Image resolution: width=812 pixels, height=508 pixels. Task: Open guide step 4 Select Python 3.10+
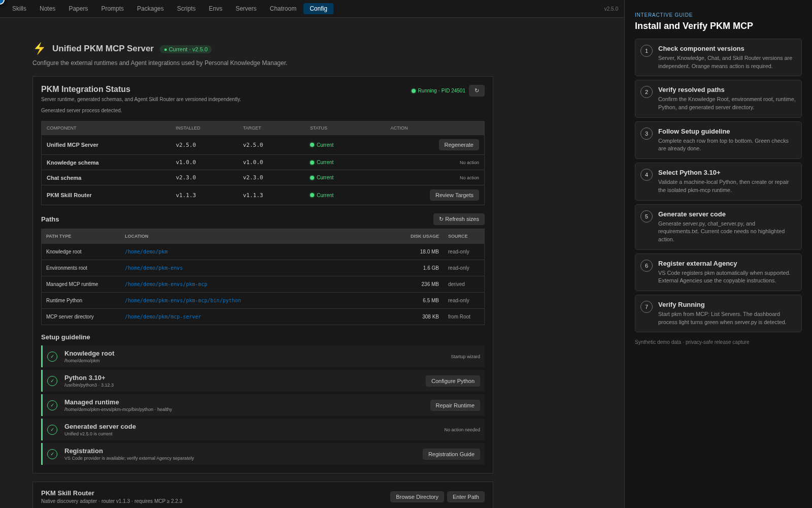(x=718, y=181)
